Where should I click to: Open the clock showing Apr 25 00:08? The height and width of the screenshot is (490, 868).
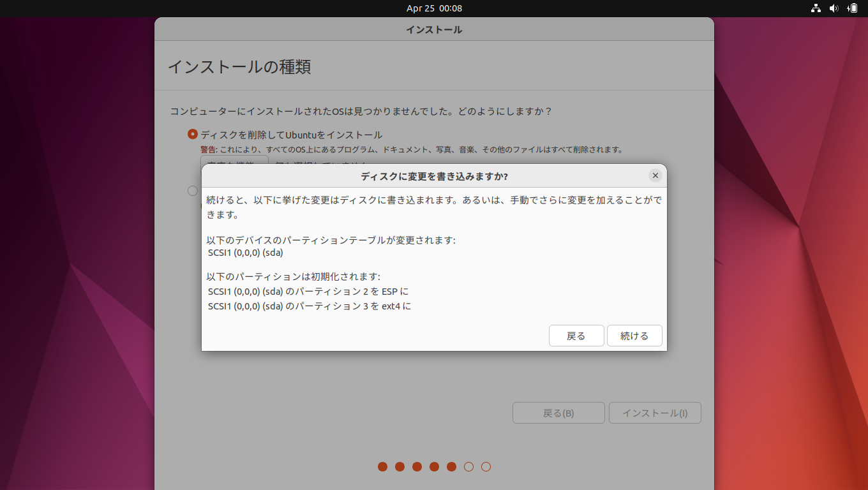click(434, 8)
